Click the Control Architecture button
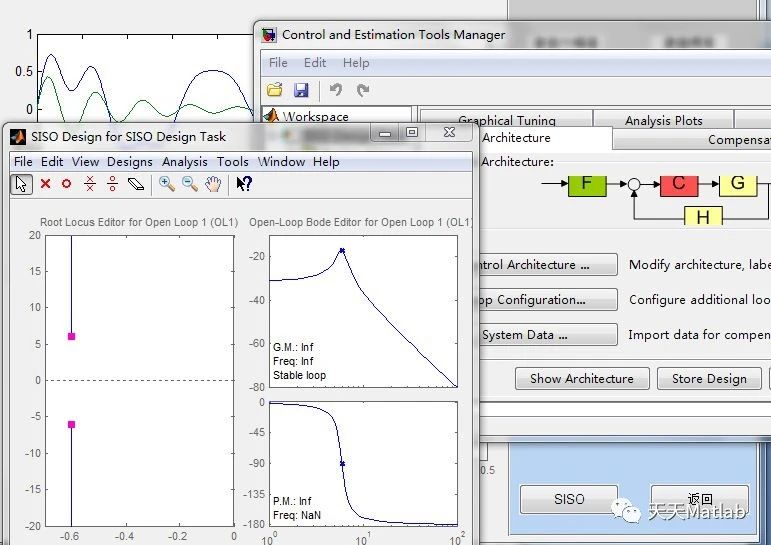771x545 pixels. (x=547, y=265)
